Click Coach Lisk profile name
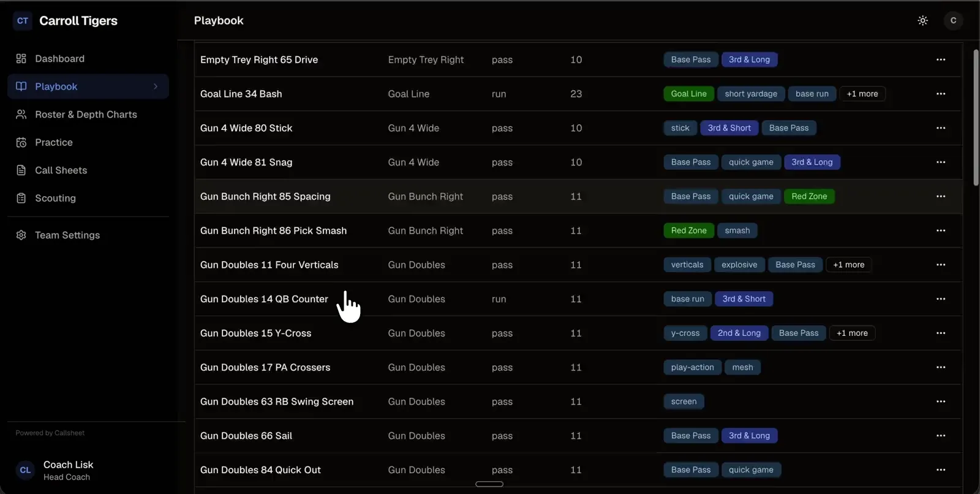The image size is (980, 494). click(69, 465)
